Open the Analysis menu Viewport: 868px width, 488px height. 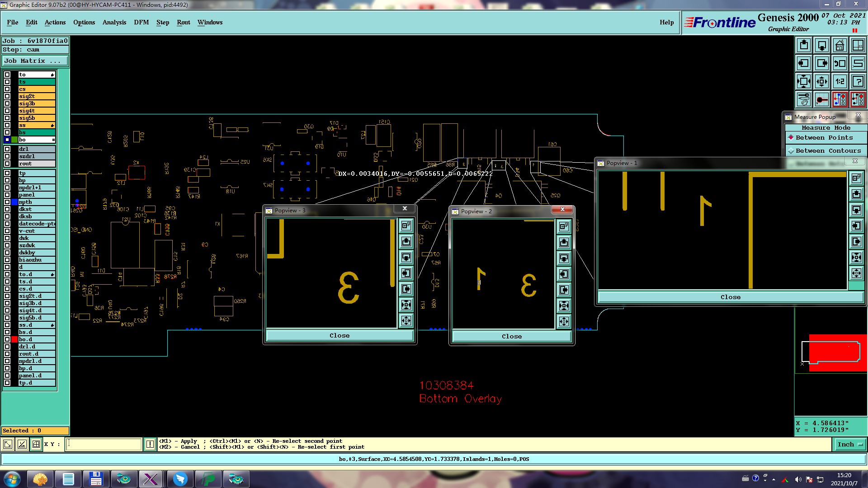[x=114, y=22]
